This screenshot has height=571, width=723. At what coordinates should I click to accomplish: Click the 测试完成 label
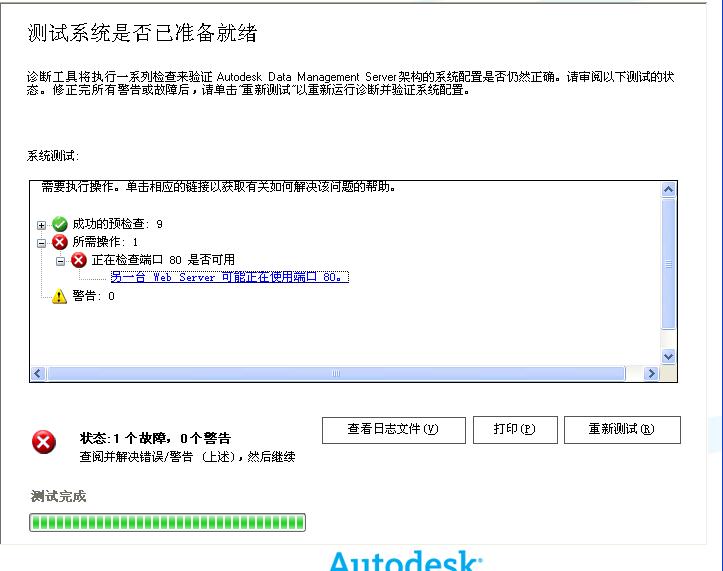coord(58,496)
